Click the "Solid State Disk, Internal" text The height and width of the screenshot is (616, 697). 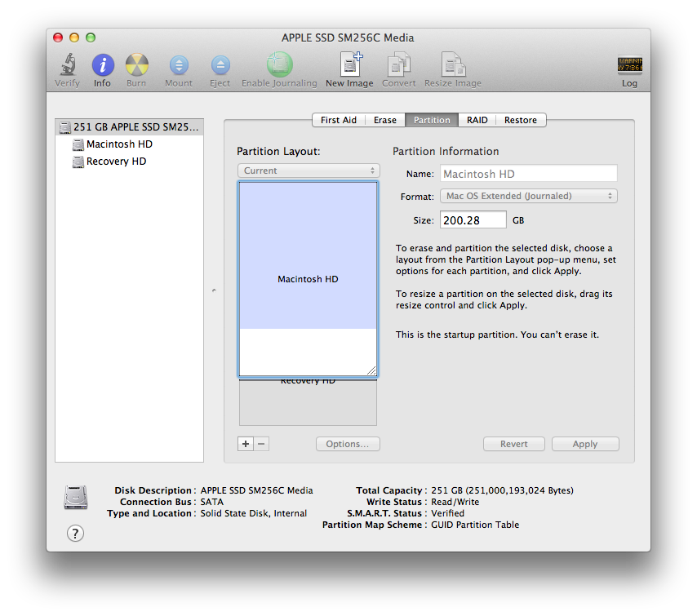click(x=253, y=513)
